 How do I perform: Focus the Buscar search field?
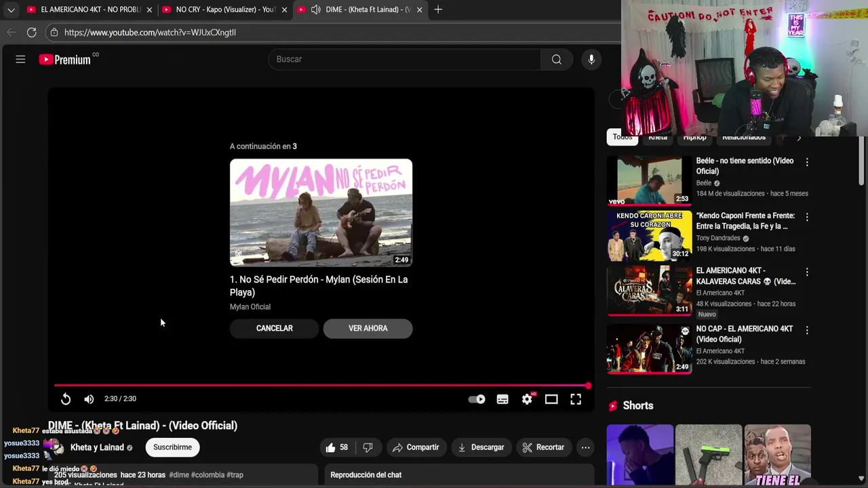coord(404,60)
